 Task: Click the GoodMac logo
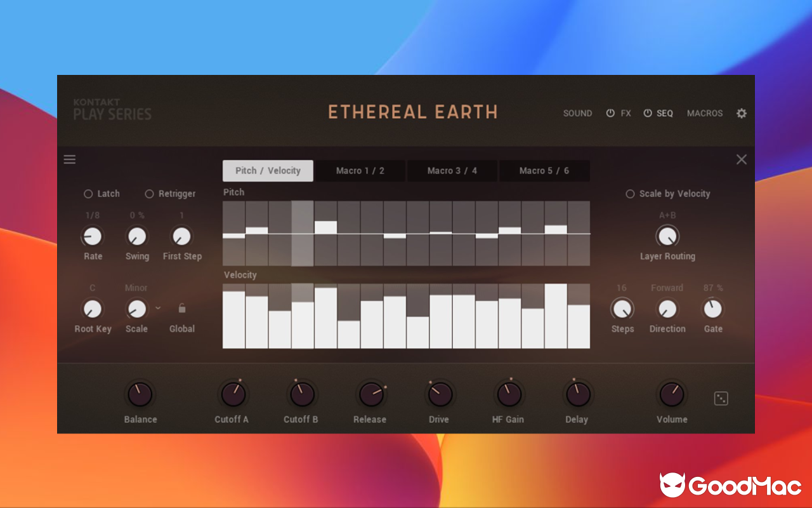tap(728, 485)
